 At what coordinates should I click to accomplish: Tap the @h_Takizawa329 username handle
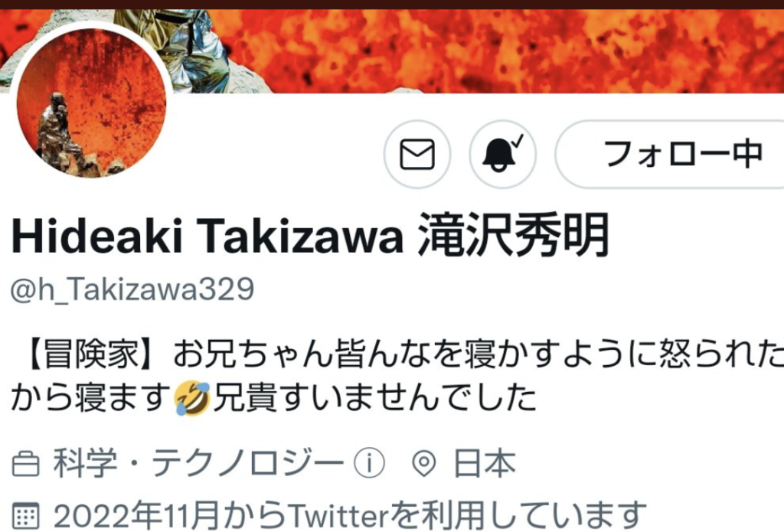tap(132, 289)
